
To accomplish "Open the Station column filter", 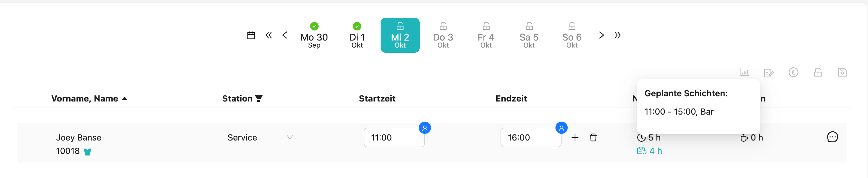I will pos(259,98).
